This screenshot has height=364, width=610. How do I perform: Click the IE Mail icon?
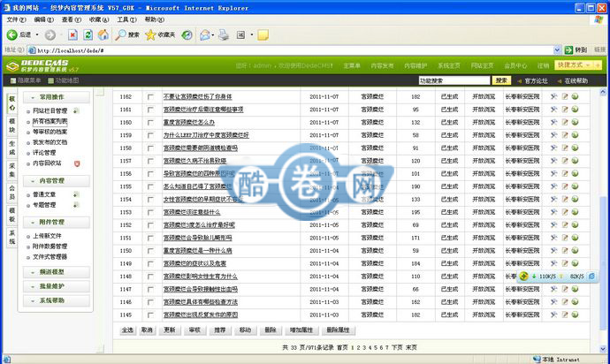205,35
